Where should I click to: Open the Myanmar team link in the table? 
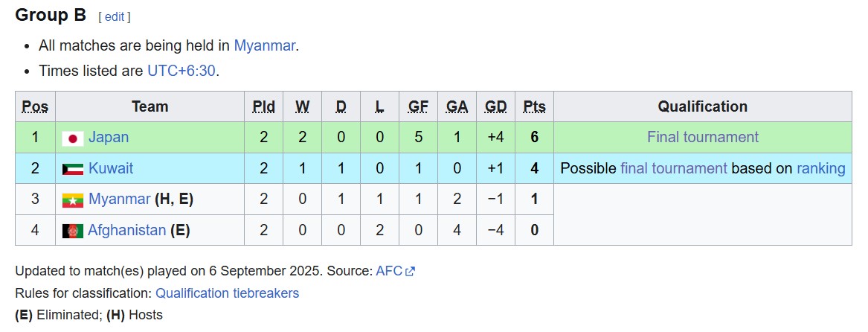click(x=120, y=199)
